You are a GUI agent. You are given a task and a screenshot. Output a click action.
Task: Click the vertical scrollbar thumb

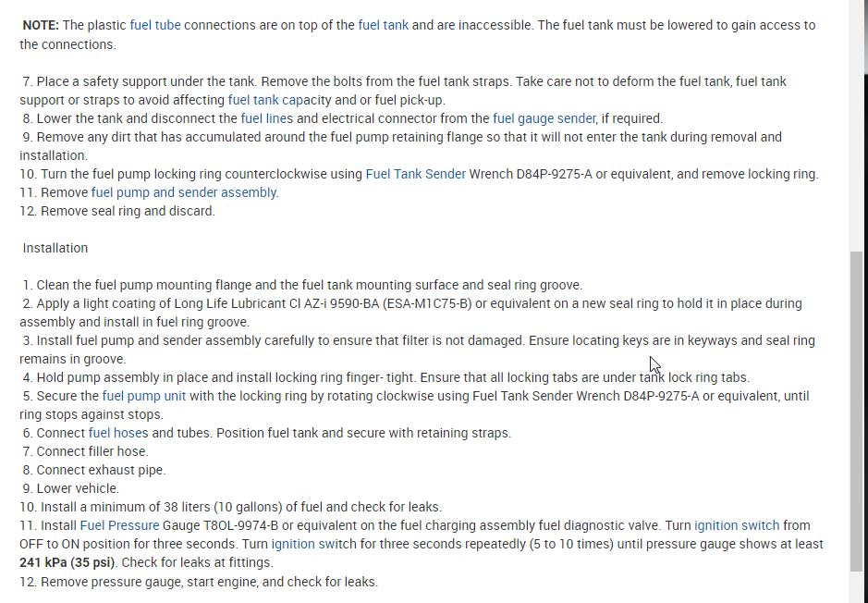tap(858, 412)
